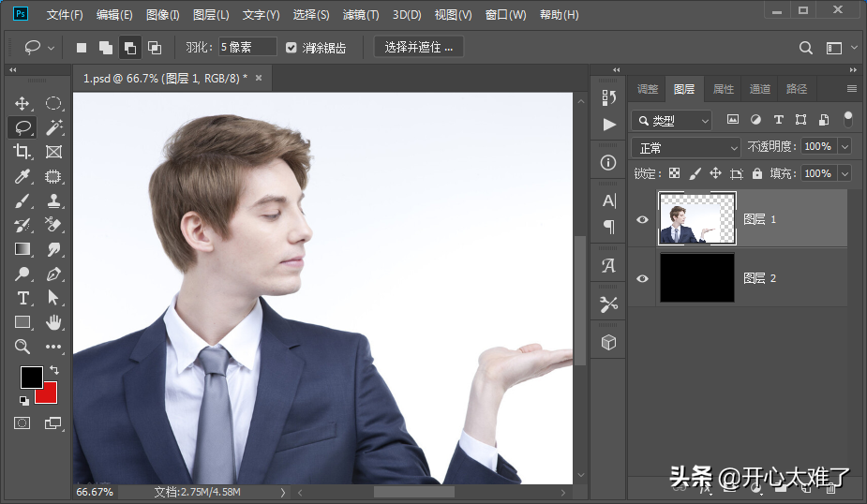The width and height of the screenshot is (867, 504).
Task: Open the 滤镜(T) menu
Action: click(361, 15)
